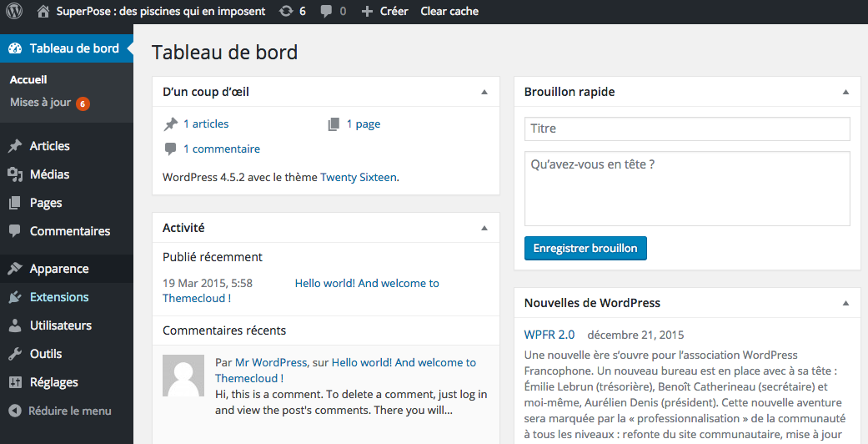
Task: Collapse the Activité panel
Action: pyautogui.click(x=484, y=228)
